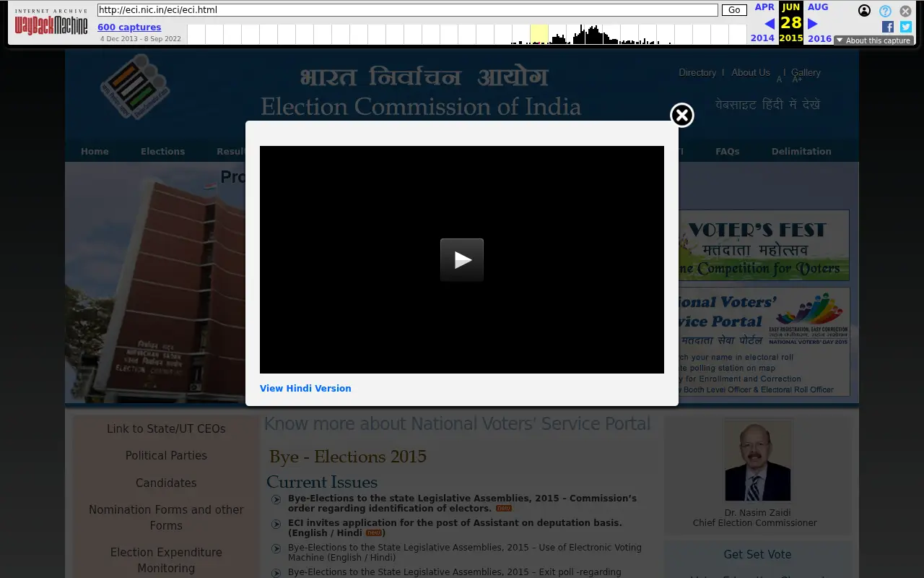Close the Wayback toolbar
The image size is (924, 578).
pos(905,11)
